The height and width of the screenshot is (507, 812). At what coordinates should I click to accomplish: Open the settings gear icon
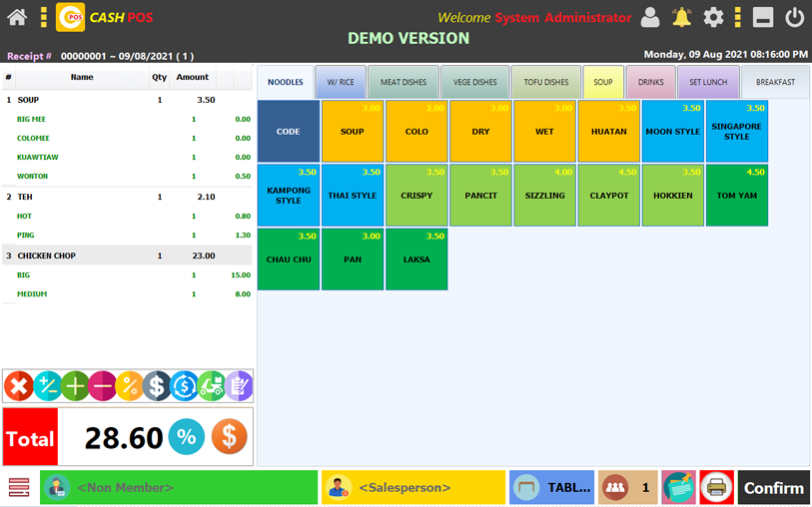coord(713,17)
